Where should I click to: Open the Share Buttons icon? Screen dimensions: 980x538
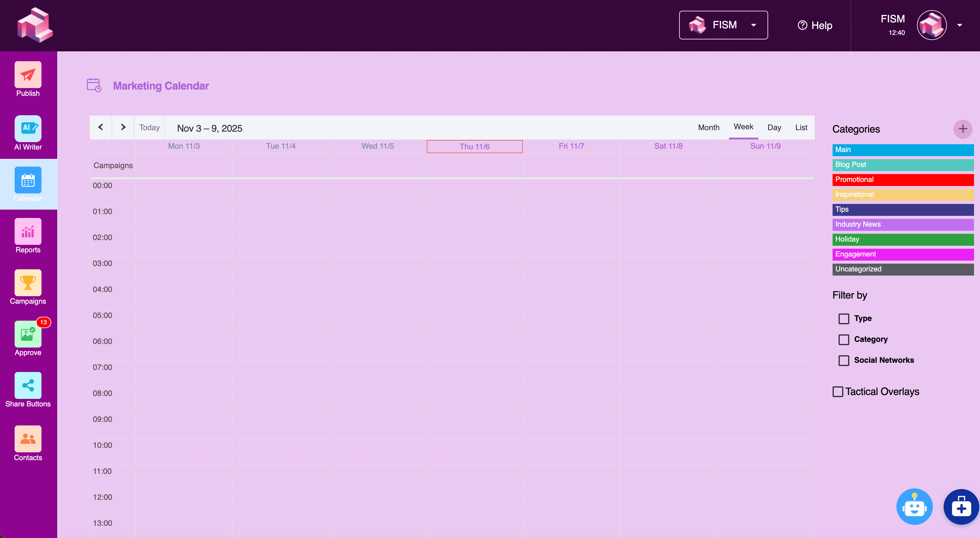click(x=28, y=385)
